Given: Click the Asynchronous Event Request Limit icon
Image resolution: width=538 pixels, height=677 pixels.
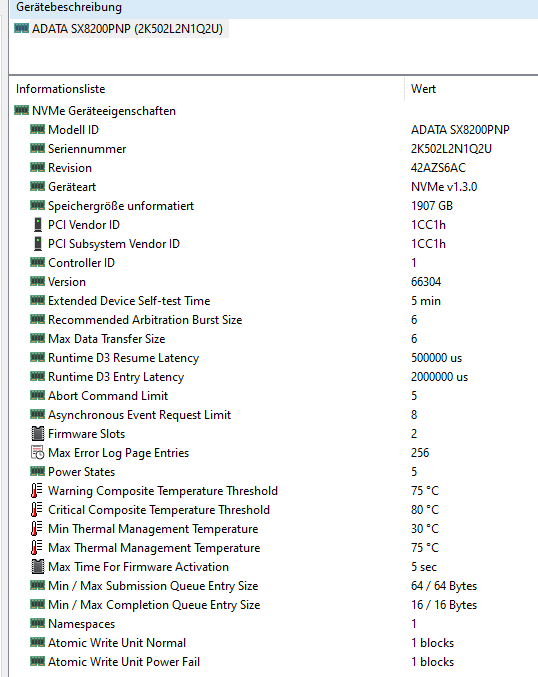Looking at the screenshot, I should point(38,414).
